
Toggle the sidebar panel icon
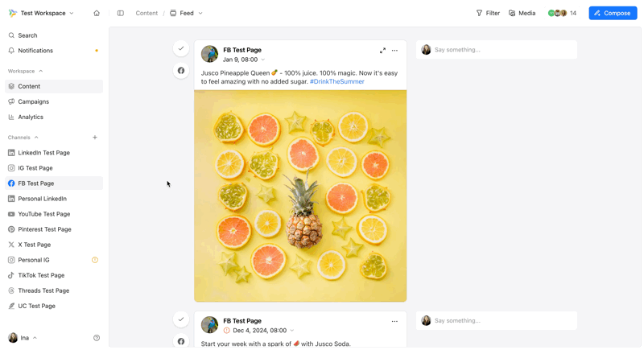pos(121,13)
